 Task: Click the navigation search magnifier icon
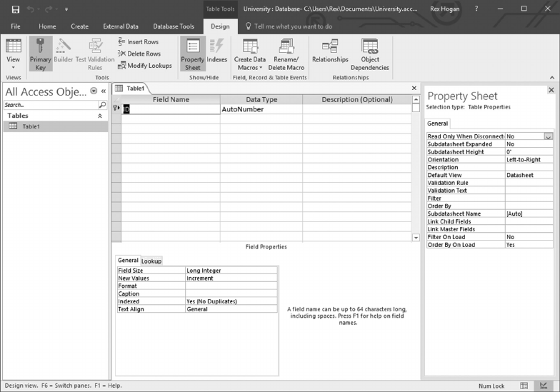102,105
